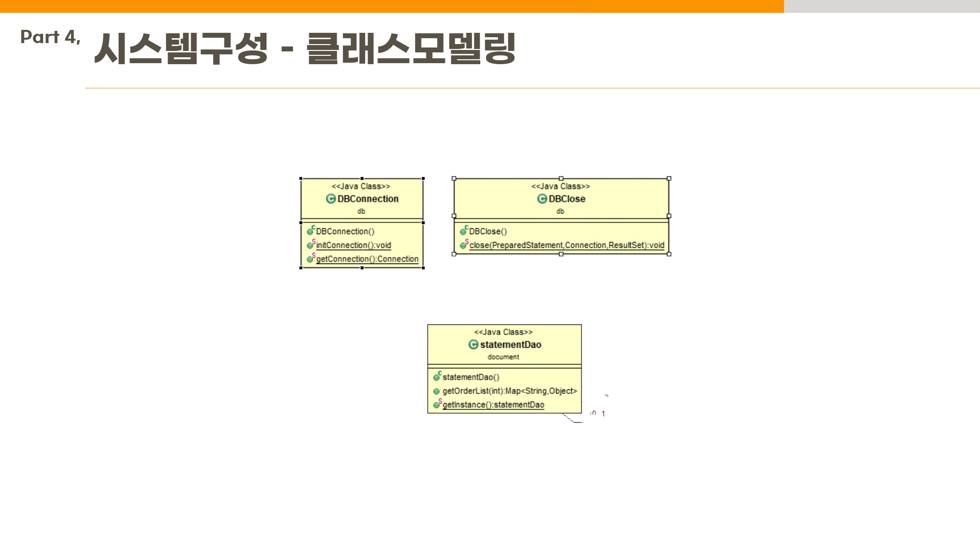Click the green class icon beside DBClose
This screenshot has width=980, height=551.
(x=542, y=199)
